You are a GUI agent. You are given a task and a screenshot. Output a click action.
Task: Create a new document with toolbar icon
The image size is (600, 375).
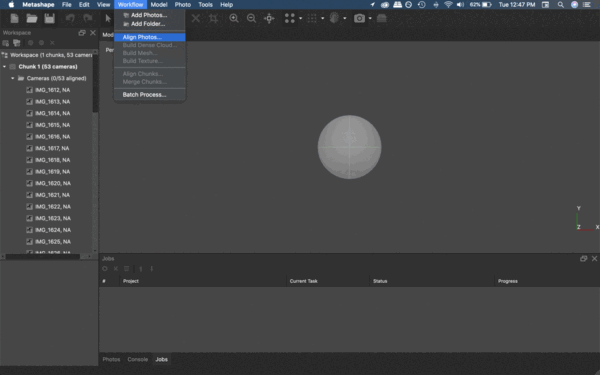(x=15, y=18)
